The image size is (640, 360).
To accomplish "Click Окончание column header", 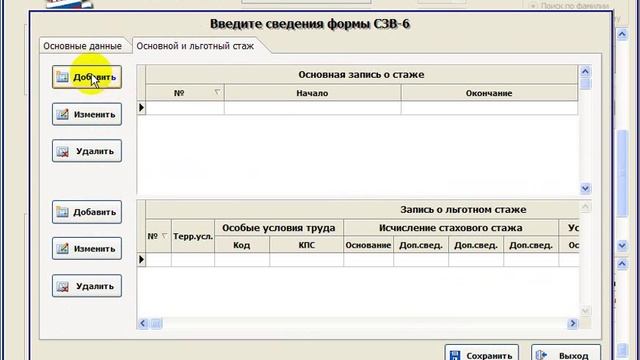I will tap(489, 93).
